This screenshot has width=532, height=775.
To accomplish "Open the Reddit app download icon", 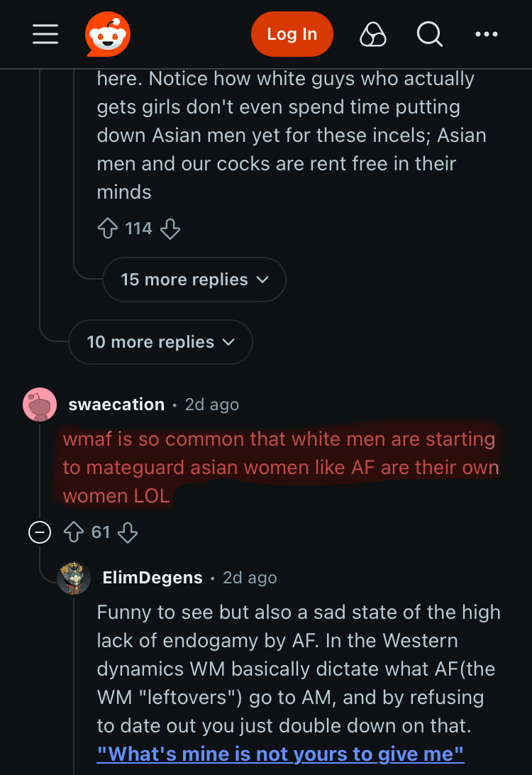I will tap(373, 34).
